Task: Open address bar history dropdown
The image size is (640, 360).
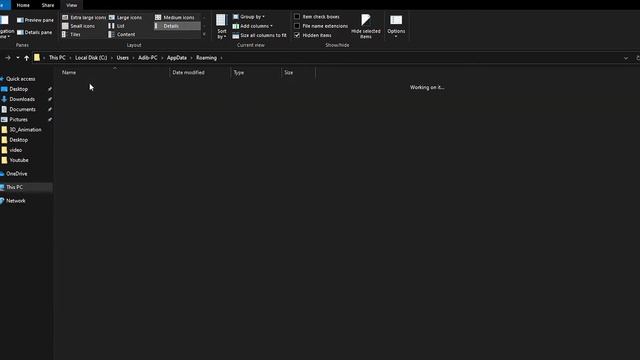Action: (x=626, y=58)
